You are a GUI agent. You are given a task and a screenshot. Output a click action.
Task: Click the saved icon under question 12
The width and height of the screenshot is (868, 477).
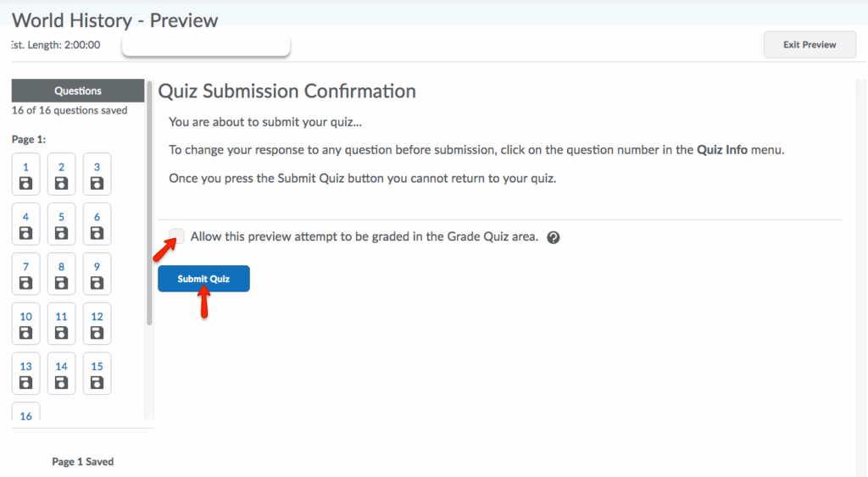pyautogui.click(x=97, y=332)
